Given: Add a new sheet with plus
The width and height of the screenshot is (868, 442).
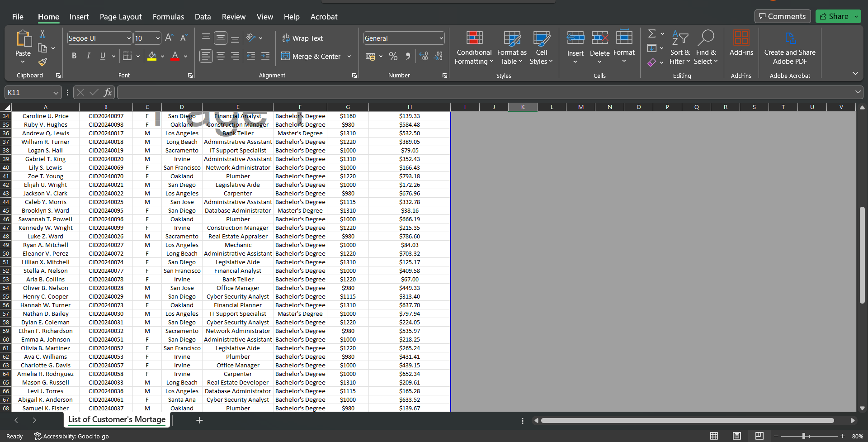Looking at the screenshot, I should (199, 420).
